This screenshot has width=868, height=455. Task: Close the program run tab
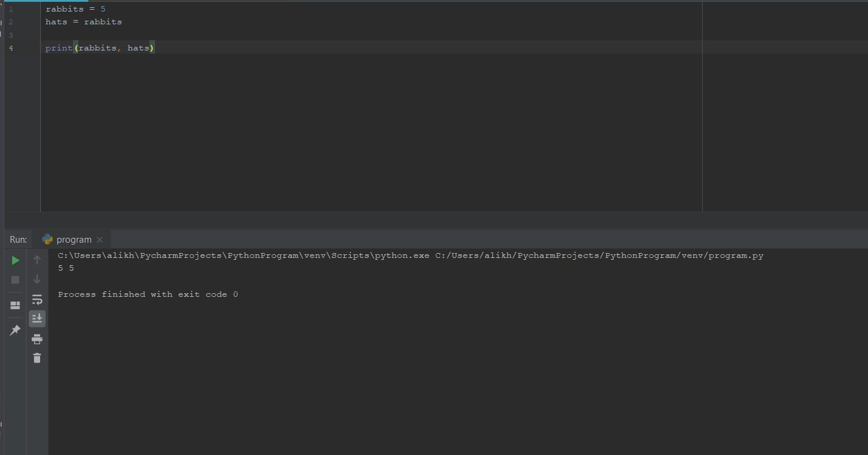[x=100, y=240]
